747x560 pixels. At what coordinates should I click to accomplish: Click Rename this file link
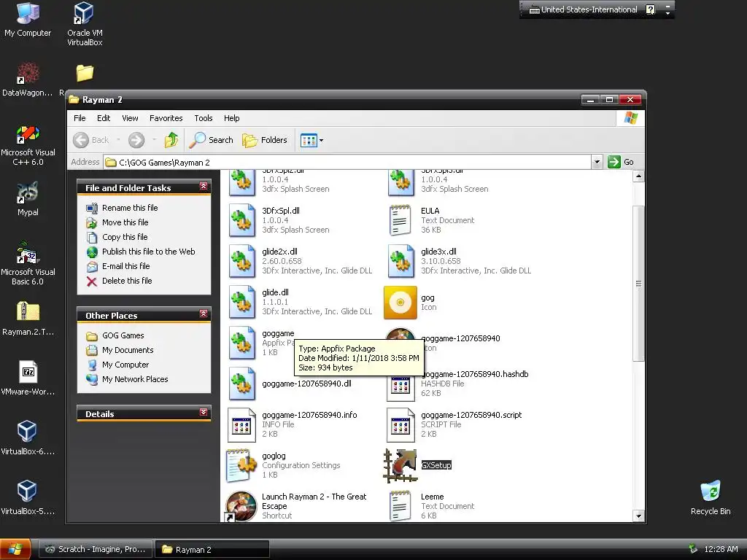tap(130, 208)
